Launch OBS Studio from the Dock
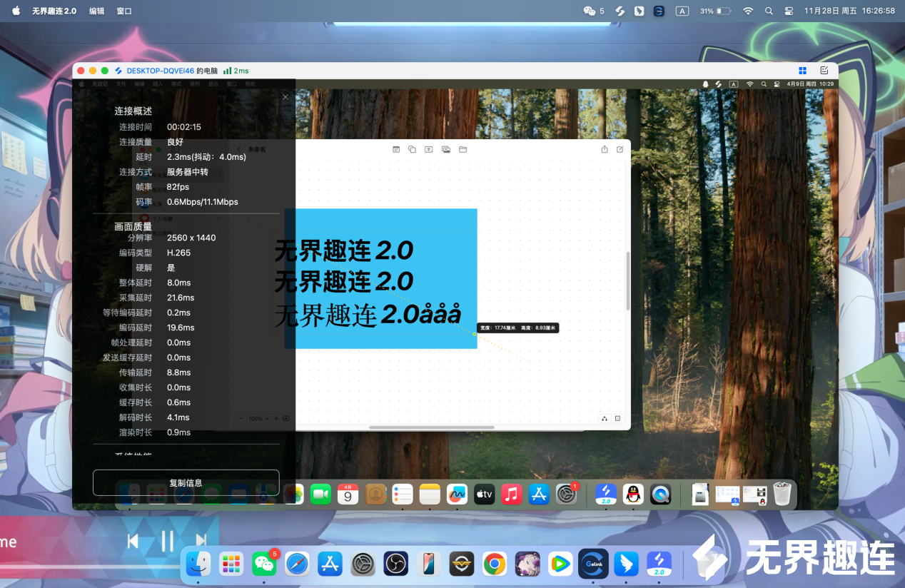 click(x=395, y=564)
